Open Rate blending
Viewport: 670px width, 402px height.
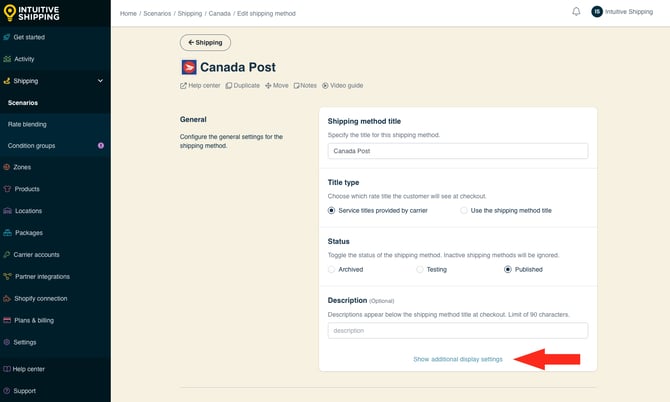coord(27,124)
